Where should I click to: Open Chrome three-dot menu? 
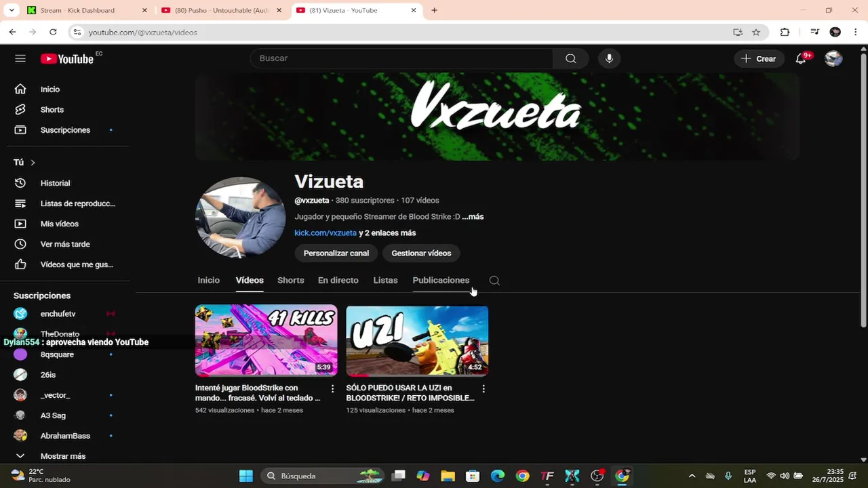855,32
